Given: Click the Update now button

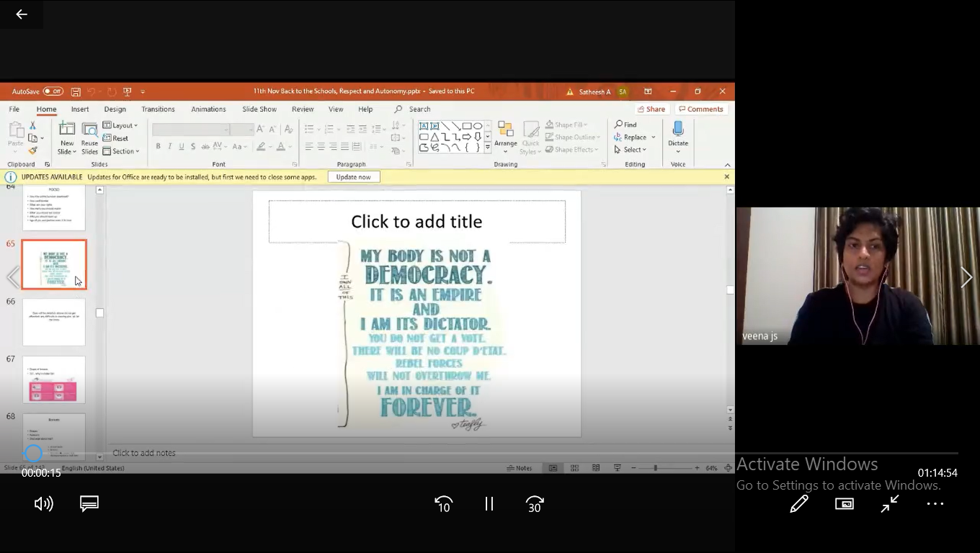Looking at the screenshot, I should [353, 176].
